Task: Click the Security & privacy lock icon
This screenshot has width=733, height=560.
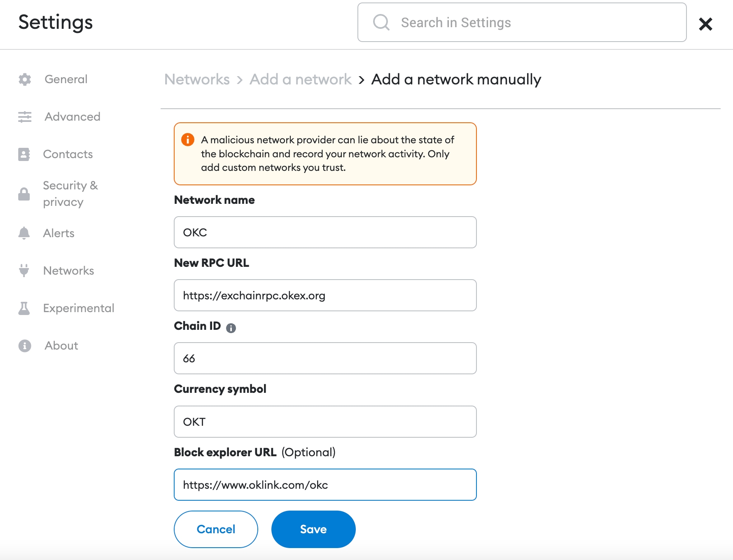Action: pyautogui.click(x=24, y=194)
